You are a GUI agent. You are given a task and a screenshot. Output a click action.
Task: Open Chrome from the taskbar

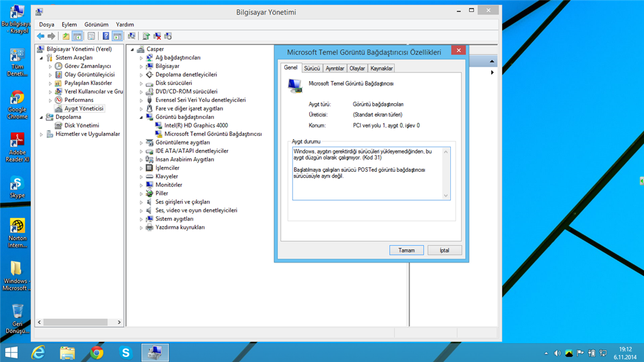[96, 353]
